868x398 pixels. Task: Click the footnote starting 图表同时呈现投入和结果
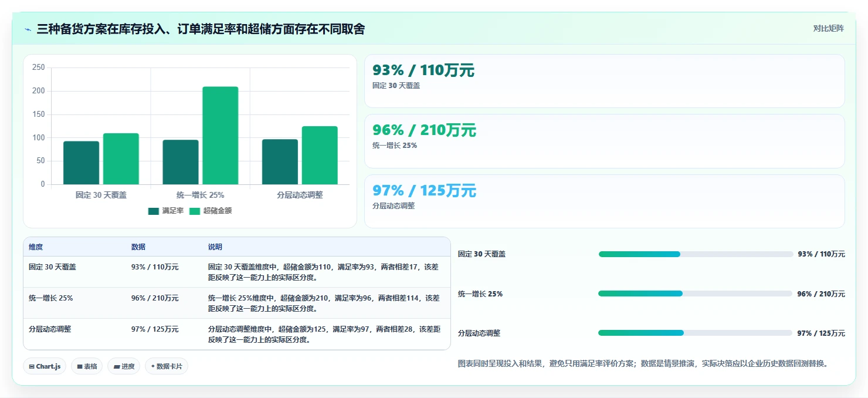tap(644, 363)
